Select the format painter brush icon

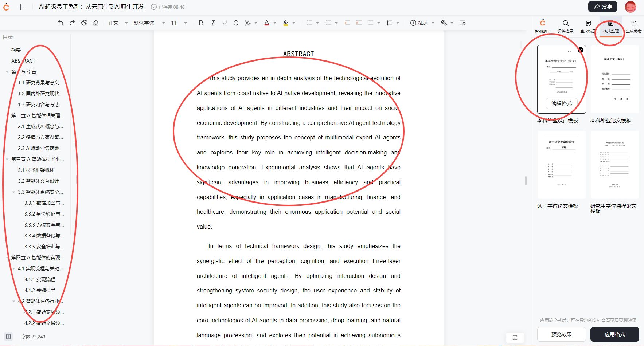[84, 23]
